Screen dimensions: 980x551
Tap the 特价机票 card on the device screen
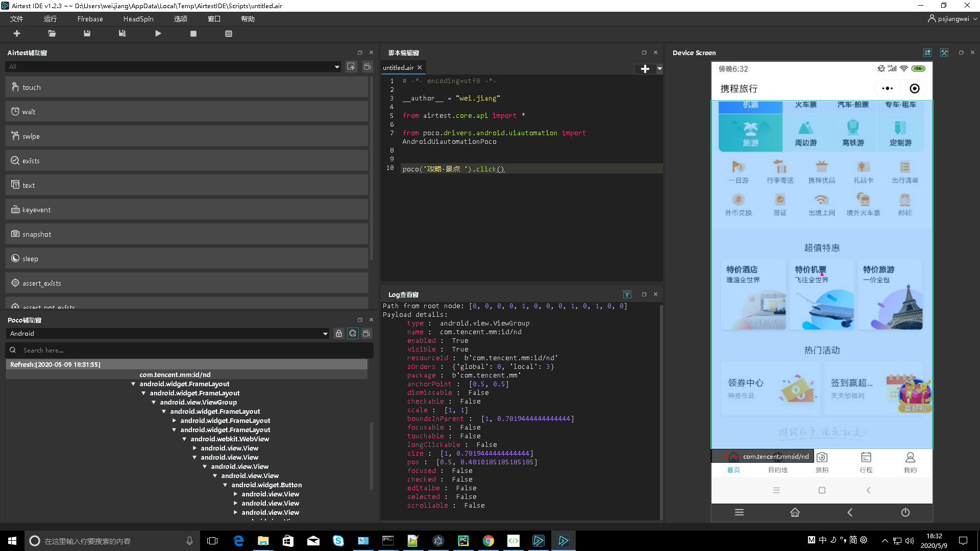(x=822, y=294)
